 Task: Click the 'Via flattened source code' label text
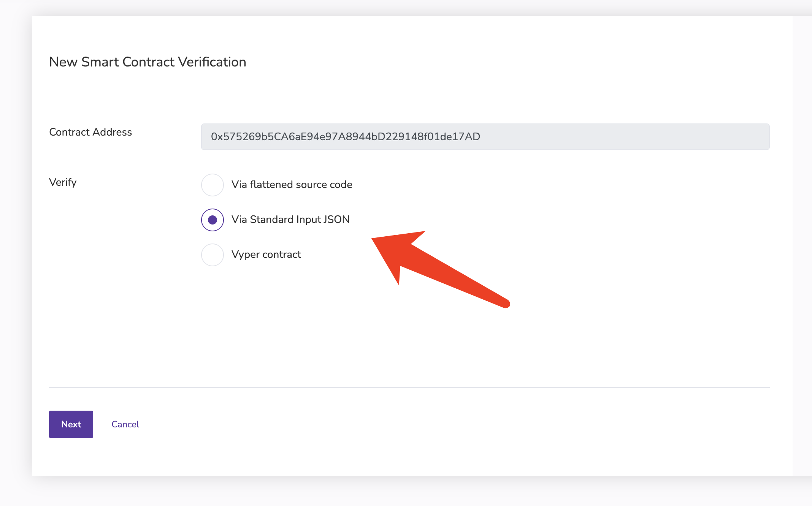(292, 185)
